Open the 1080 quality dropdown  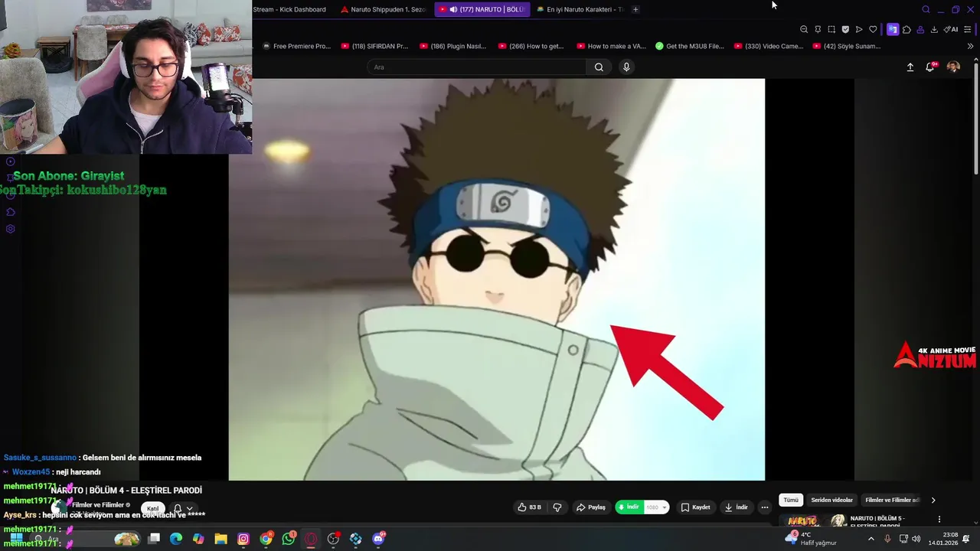[657, 507]
